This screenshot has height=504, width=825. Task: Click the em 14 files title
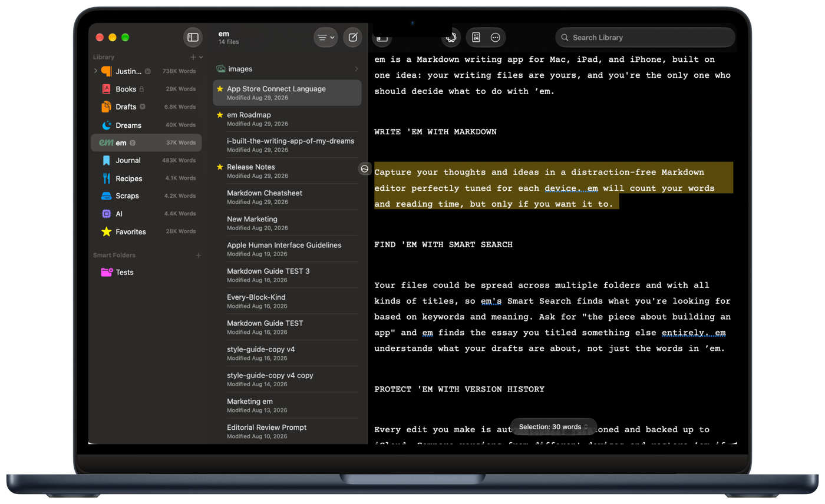coord(229,38)
